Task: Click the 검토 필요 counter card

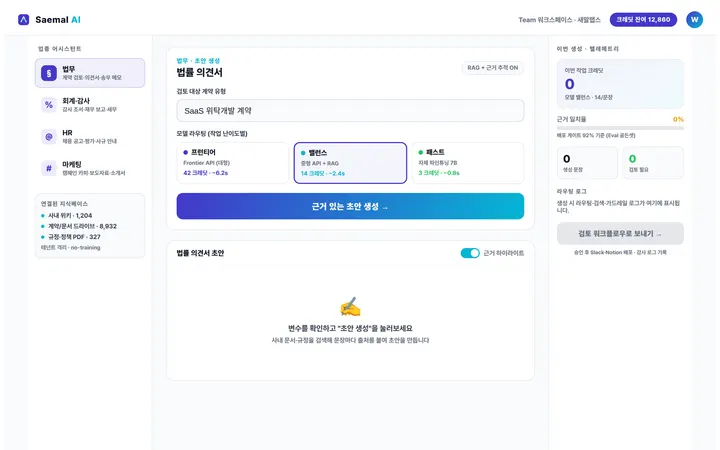Action: pos(653,163)
